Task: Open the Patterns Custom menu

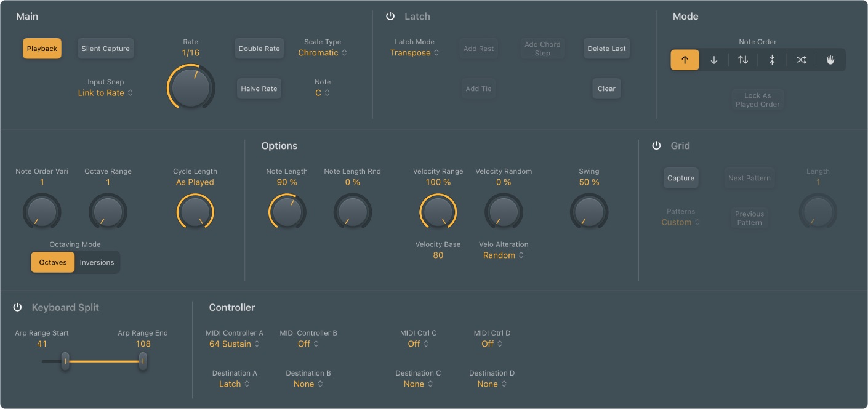Action: (x=680, y=222)
